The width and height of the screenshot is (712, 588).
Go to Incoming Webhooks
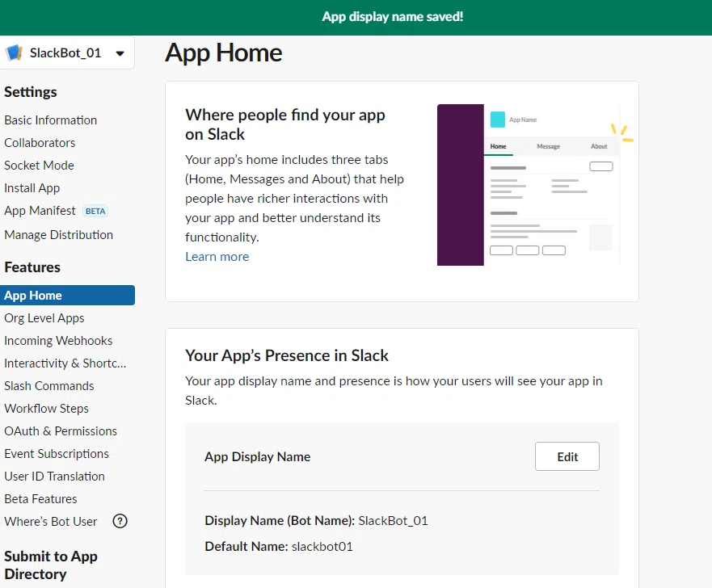point(58,341)
